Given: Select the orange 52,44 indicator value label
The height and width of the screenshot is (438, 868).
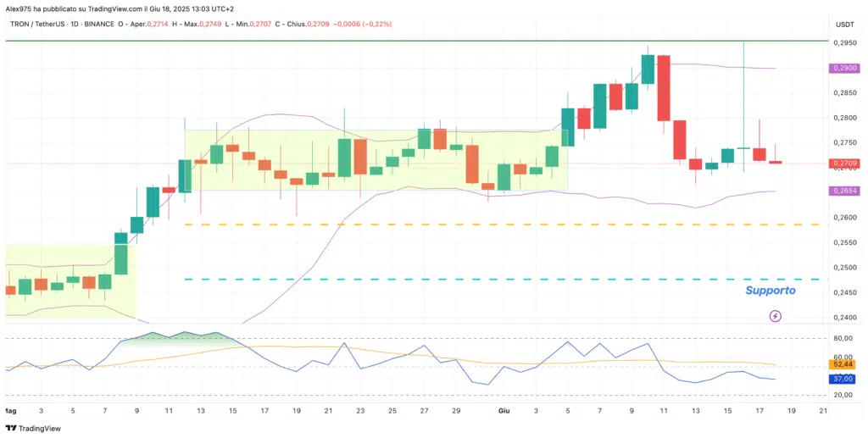Looking at the screenshot, I should (844, 364).
